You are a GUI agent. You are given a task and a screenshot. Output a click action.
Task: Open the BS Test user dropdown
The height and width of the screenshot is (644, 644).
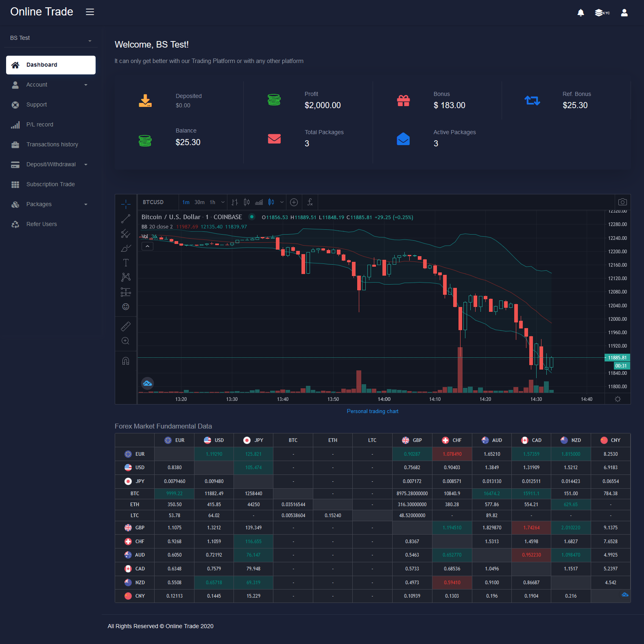(51, 38)
